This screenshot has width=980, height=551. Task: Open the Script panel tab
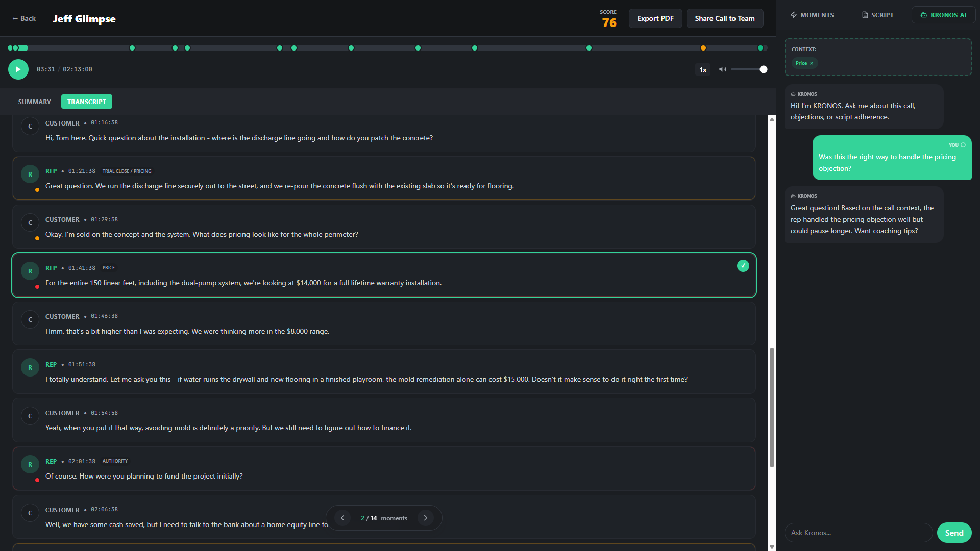[x=878, y=15]
